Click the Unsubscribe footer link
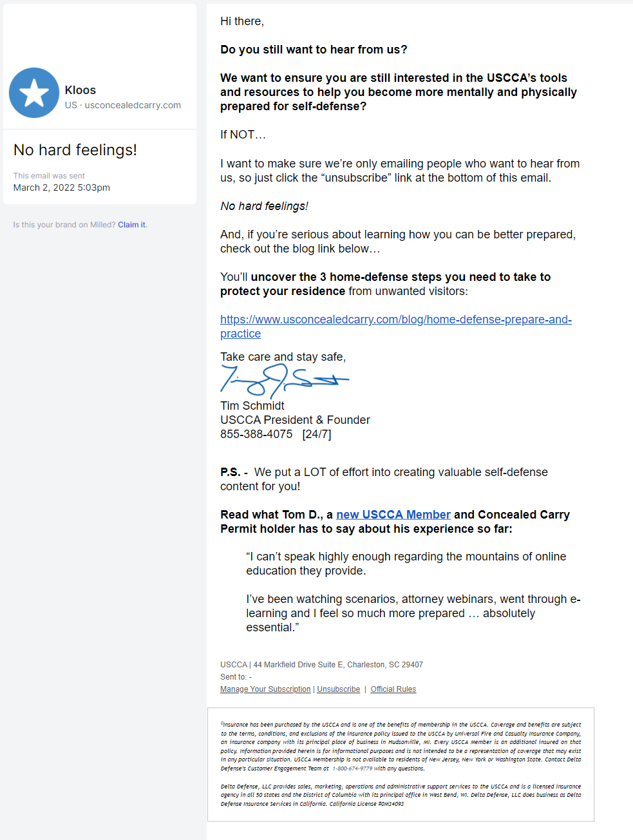633x840 pixels. pos(338,689)
